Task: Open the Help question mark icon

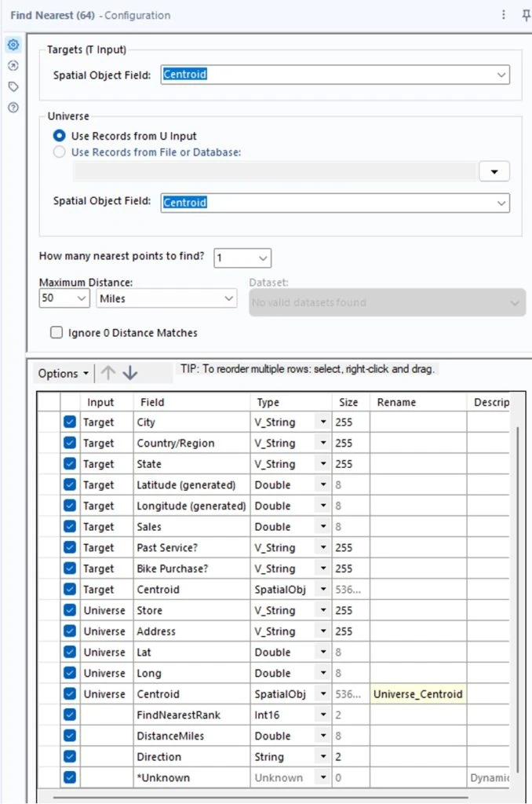Action: tap(13, 108)
